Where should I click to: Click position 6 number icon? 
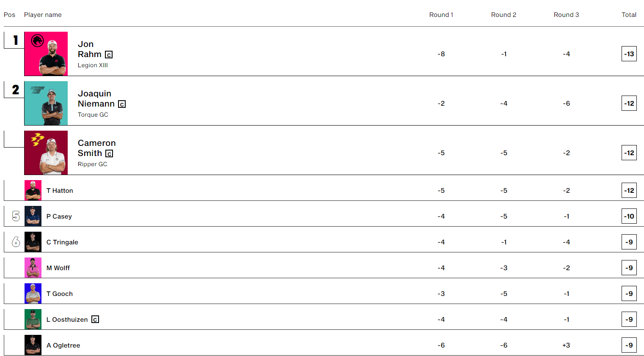click(x=16, y=242)
